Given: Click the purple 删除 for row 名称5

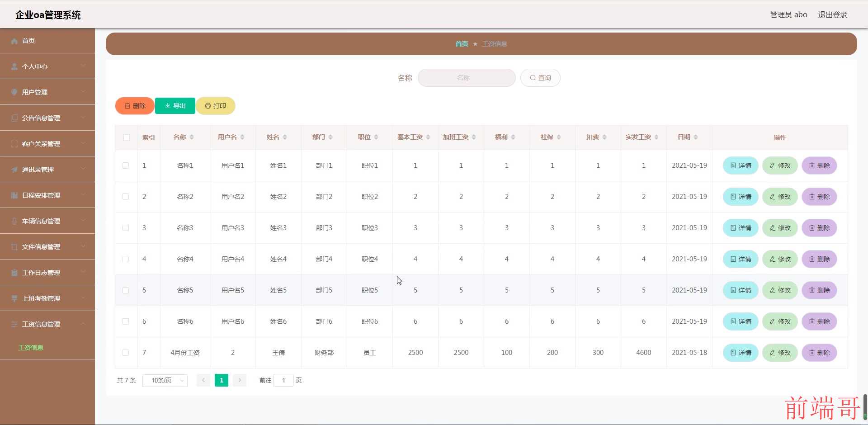Looking at the screenshot, I should [x=819, y=290].
